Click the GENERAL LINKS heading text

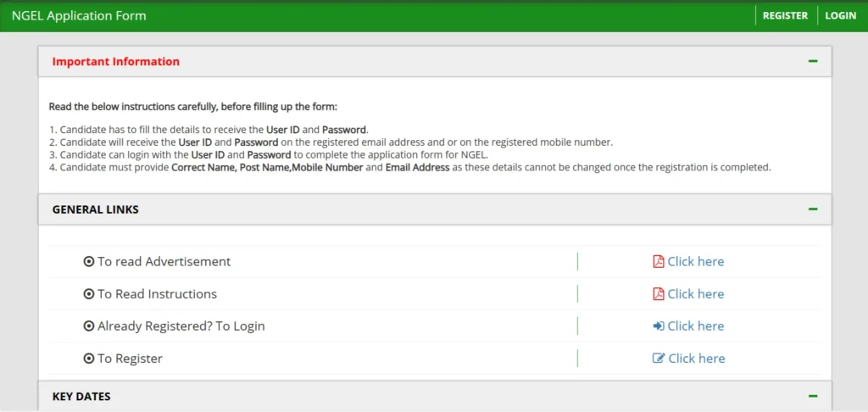[96, 209]
